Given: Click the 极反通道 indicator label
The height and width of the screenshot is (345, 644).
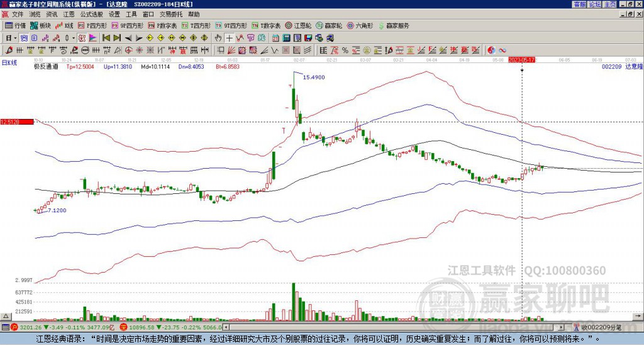Looking at the screenshot, I should click(46, 66).
